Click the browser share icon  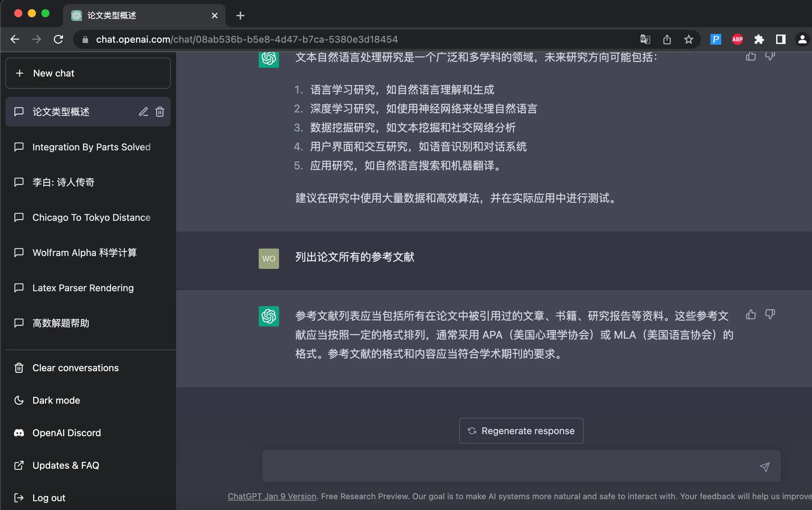[667, 39]
